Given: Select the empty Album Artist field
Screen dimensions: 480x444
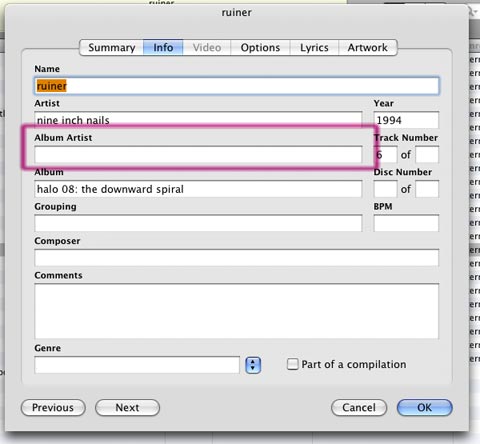Looking at the screenshot, I should 198,155.
